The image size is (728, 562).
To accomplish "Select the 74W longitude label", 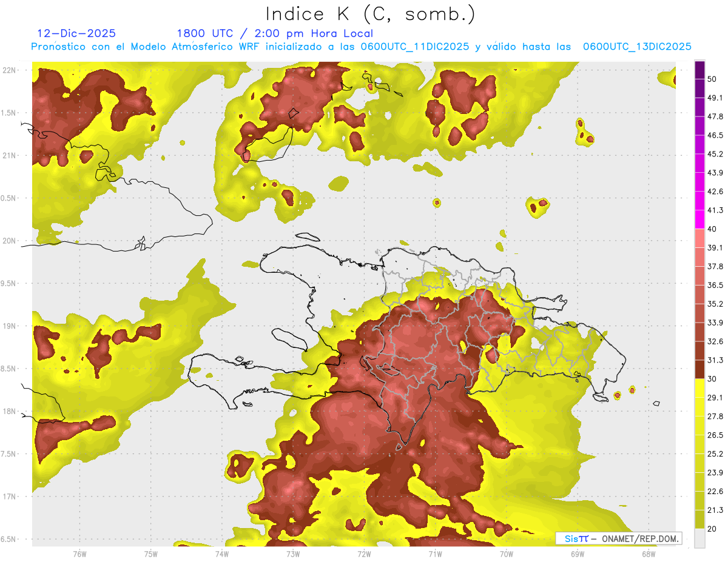I will 222,553.
